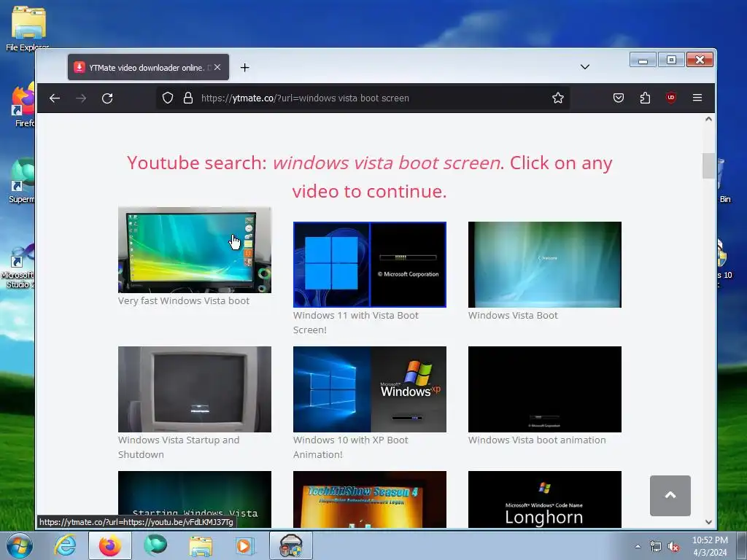Viewport: 747px width, 560px height.
Task: Close the YTMate video downloader tab
Action: click(x=217, y=67)
